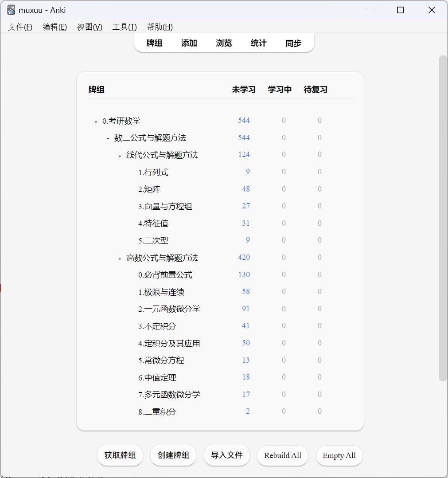Click the 待复习 column header
The height and width of the screenshot is (478, 448).
tap(316, 90)
